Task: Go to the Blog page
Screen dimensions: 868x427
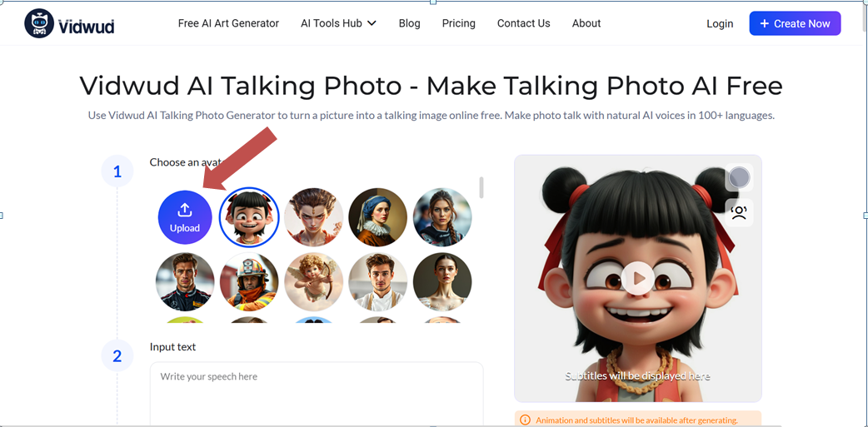Action: [x=410, y=23]
